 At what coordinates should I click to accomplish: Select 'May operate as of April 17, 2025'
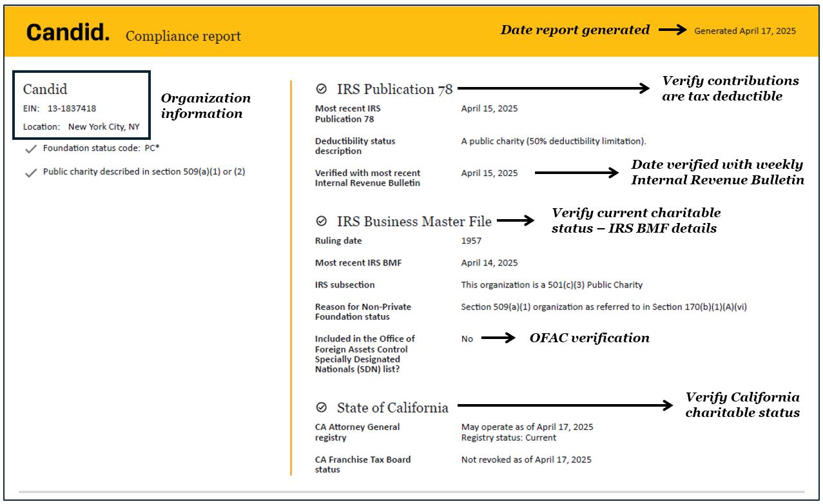pyautogui.click(x=527, y=427)
